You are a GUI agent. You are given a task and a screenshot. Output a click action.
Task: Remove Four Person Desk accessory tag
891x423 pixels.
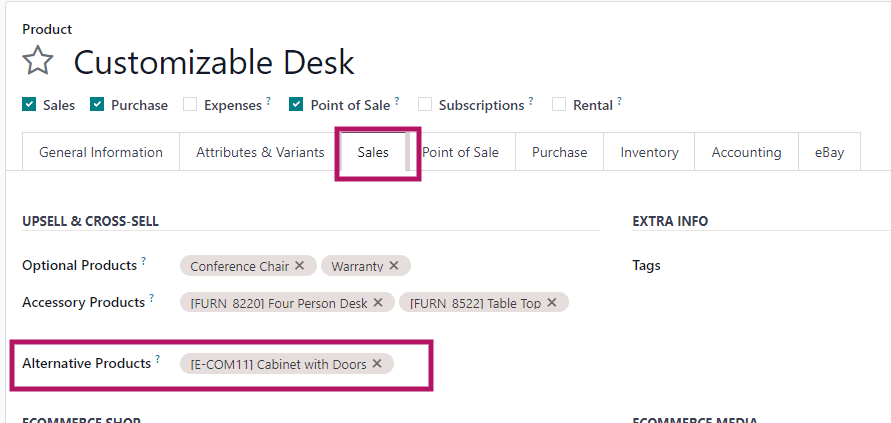(x=378, y=302)
